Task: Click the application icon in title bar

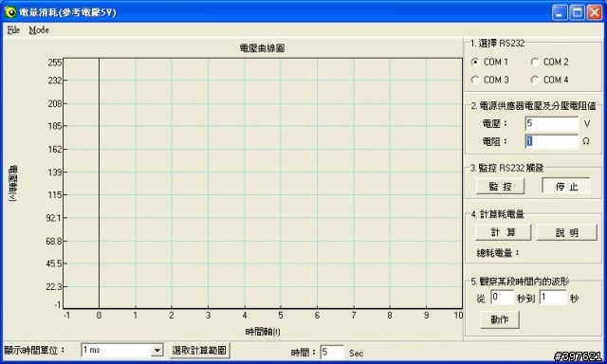Action: point(9,12)
